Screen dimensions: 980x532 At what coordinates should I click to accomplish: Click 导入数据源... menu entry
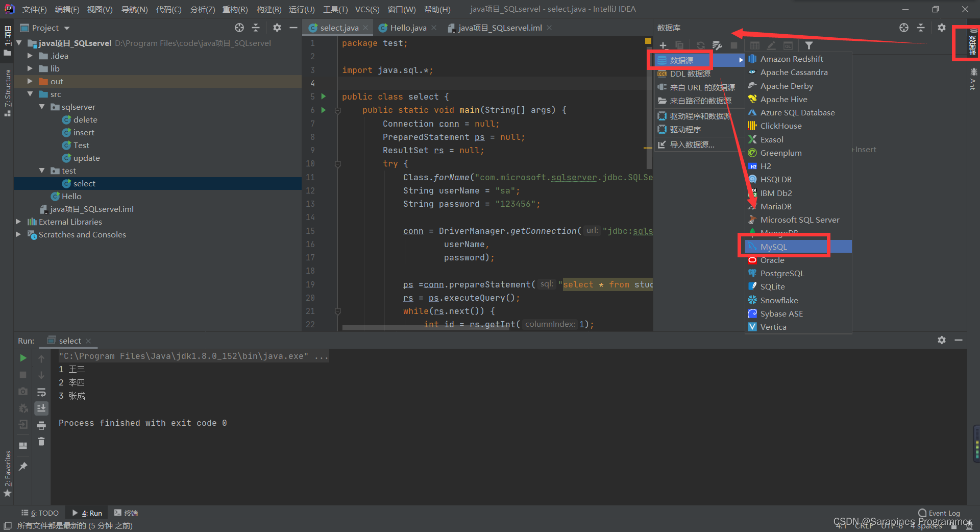point(698,144)
